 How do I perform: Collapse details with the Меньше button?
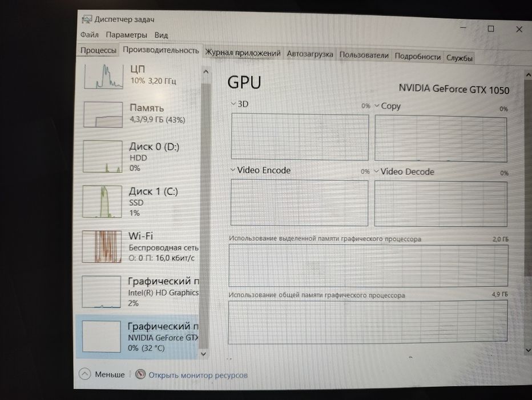coord(102,374)
